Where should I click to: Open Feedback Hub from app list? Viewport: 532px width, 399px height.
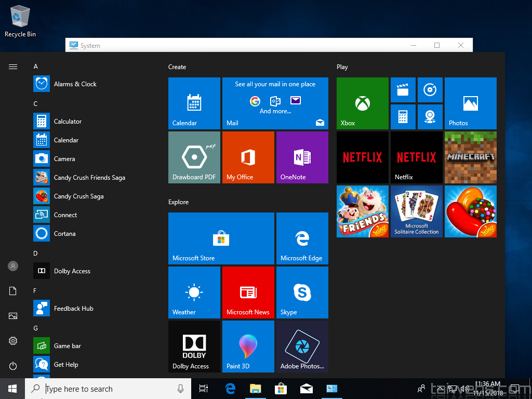[x=73, y=309]
